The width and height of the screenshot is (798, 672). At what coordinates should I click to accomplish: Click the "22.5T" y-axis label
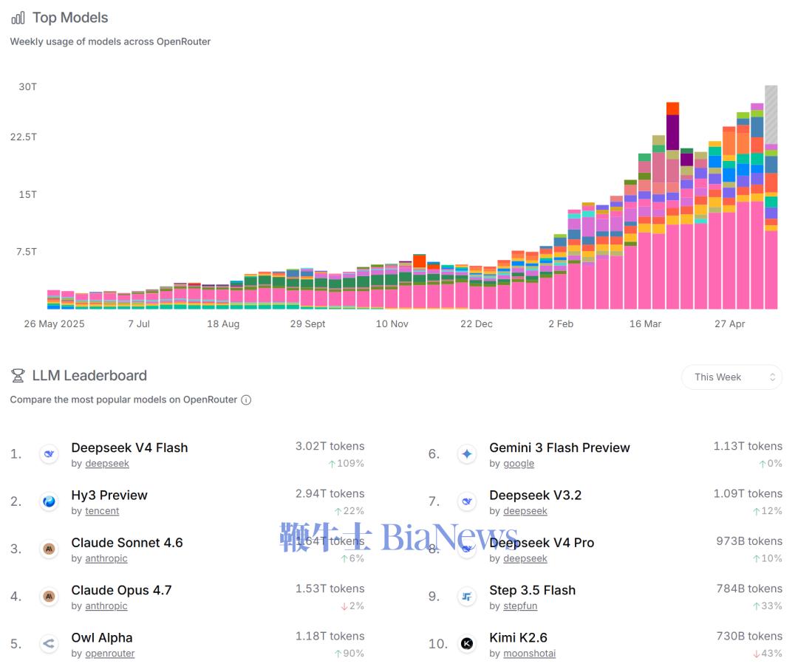pyautogui.click(x=24, y=137)
